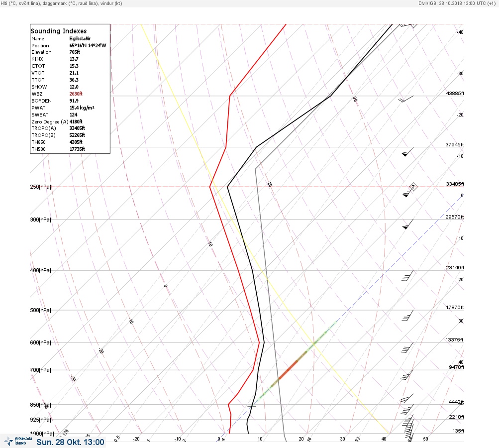Click the BOYDEN value '91.9'
Image resolution: width=499 pixels, height=448 pixels.
click(x=74, y=101)
